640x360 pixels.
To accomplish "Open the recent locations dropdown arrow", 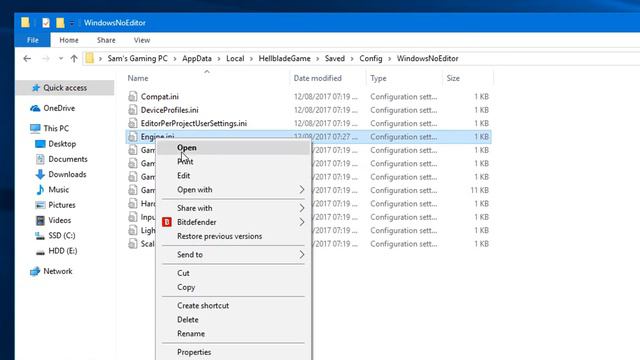I will click(x=61, y=59).
